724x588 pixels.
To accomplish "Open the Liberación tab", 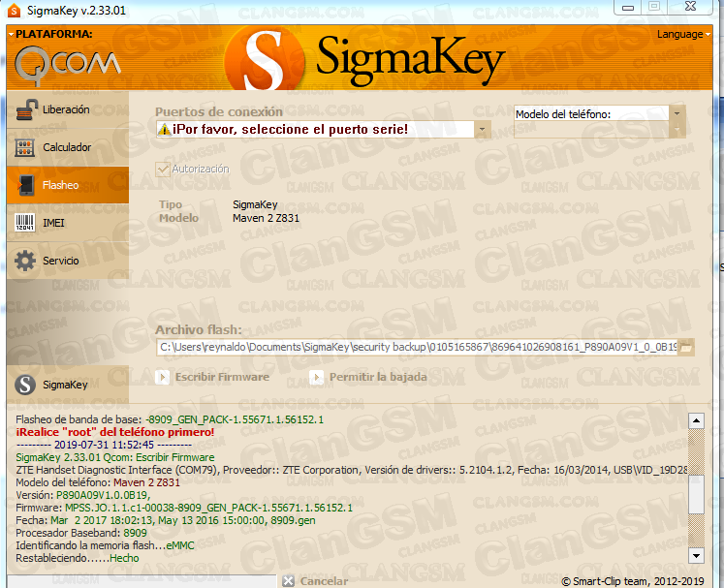I will point(68,109).
